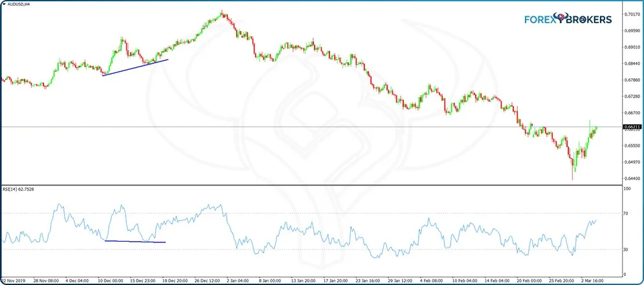
Task: Click the small arrow beside AUDUSD,H4
Action: click(3, 4)
